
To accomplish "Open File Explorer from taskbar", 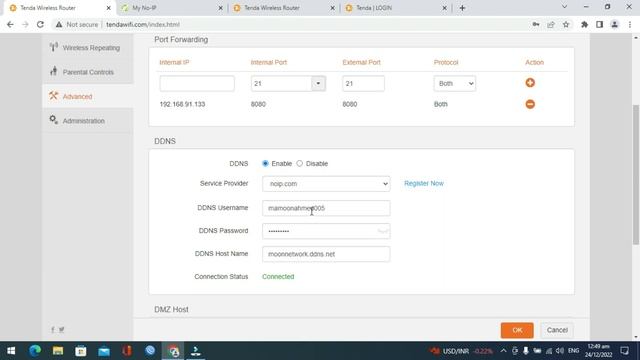I will tap(58, 351).
